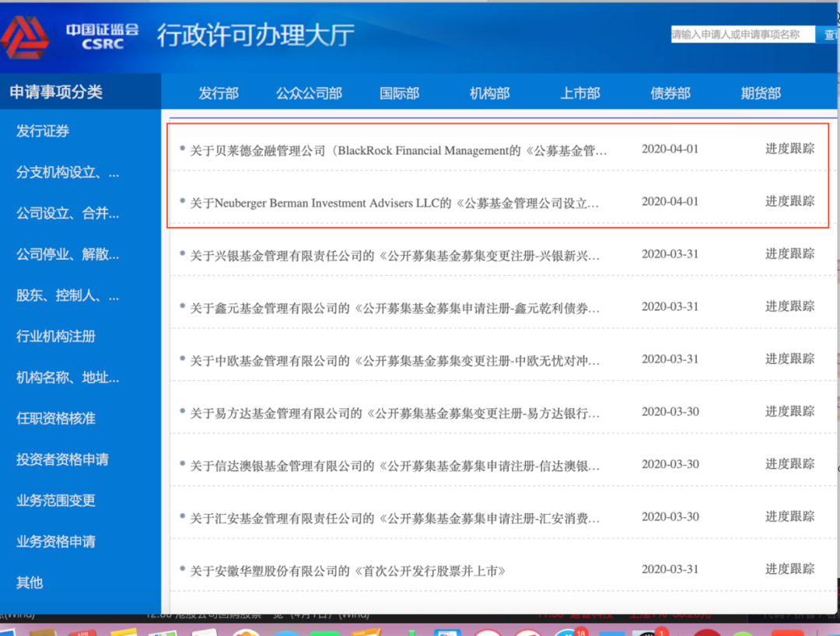
Task: Click the CSRC red logo icon
Action: 25,37
